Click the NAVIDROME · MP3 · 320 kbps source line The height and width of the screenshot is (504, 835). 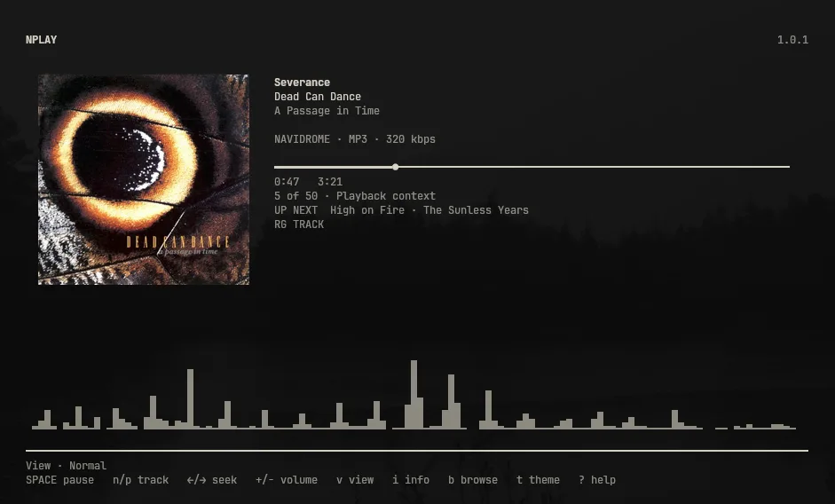click(355, 139)
